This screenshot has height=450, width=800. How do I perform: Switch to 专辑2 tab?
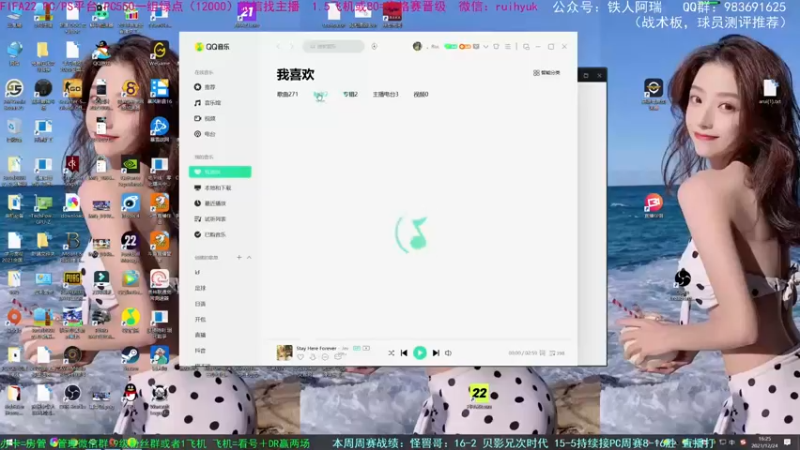(x=350, y=94)
